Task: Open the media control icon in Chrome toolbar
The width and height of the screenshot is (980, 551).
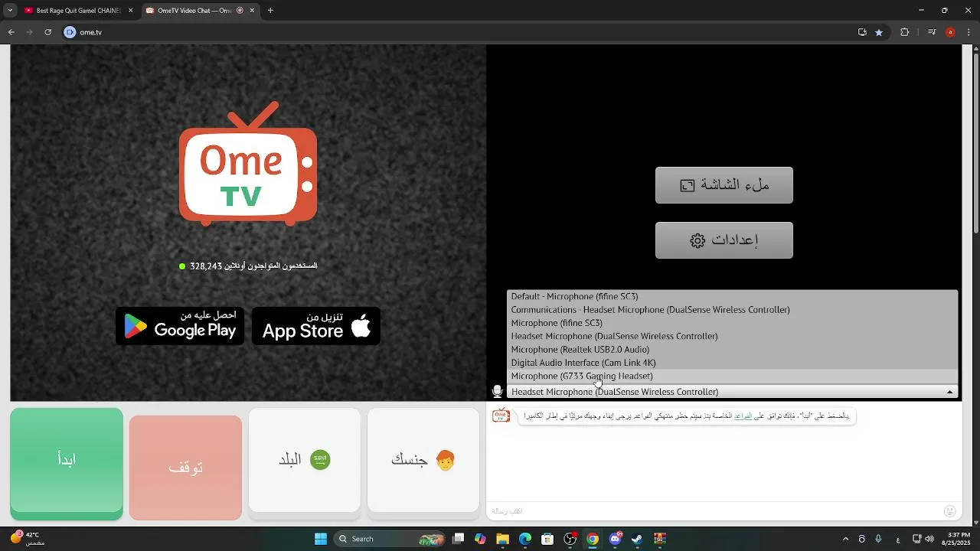Action: click(x=931, y=32)
